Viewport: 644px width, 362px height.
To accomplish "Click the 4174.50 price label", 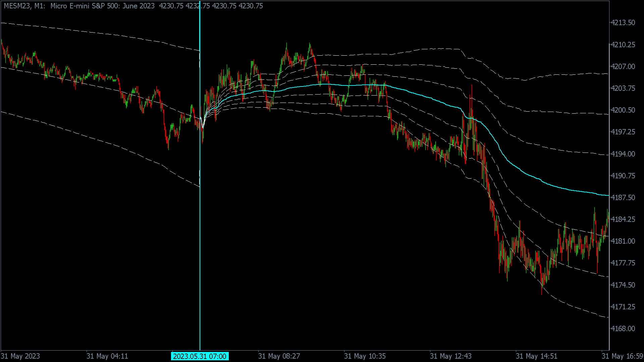I will pyautogui.click(x=623, y=285).
